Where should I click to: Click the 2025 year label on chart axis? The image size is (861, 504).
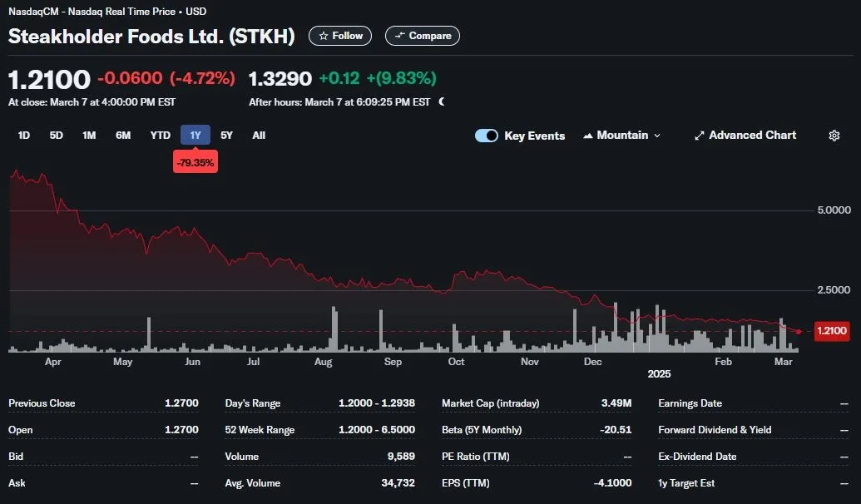tap(659, 374)
